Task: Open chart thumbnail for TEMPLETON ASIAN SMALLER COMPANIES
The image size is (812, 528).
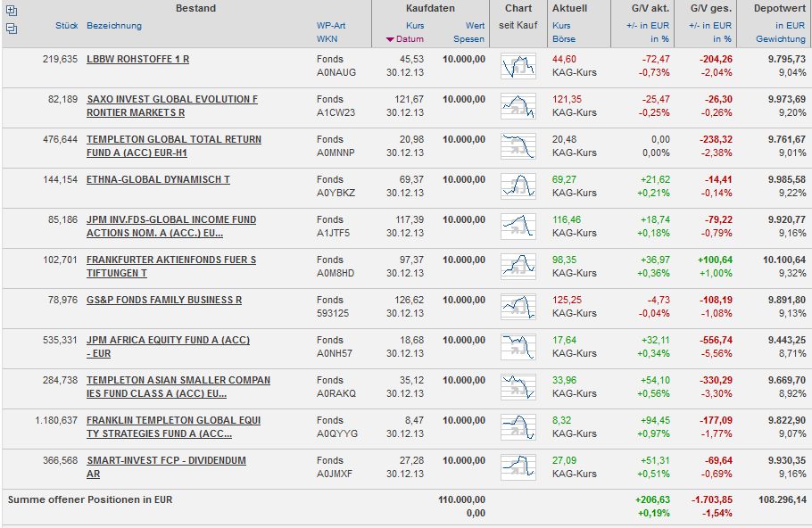Action: 518,387
